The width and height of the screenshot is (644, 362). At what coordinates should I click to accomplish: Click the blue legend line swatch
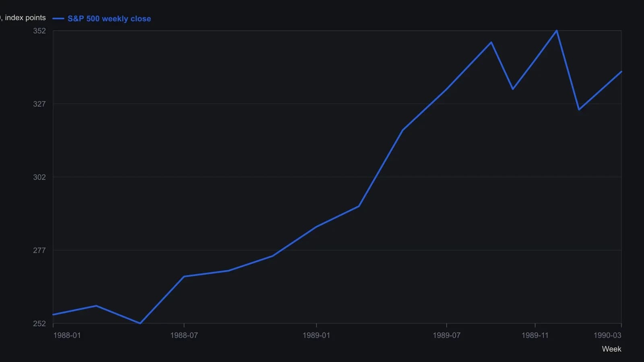coord(58,19)
